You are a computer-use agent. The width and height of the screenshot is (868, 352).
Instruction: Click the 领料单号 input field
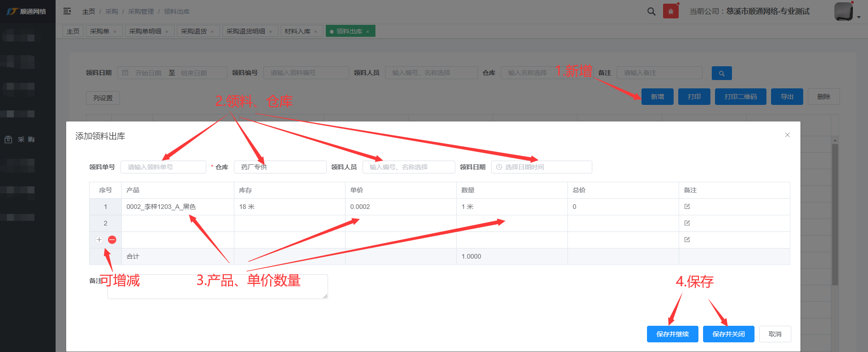click(x=163, y=167)
